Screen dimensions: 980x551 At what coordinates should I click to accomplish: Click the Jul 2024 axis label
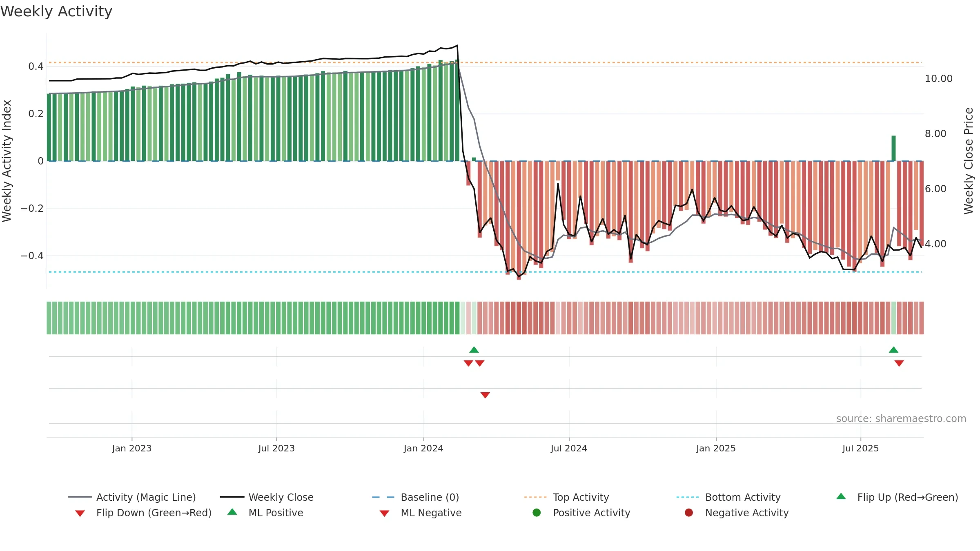point(569,448)
